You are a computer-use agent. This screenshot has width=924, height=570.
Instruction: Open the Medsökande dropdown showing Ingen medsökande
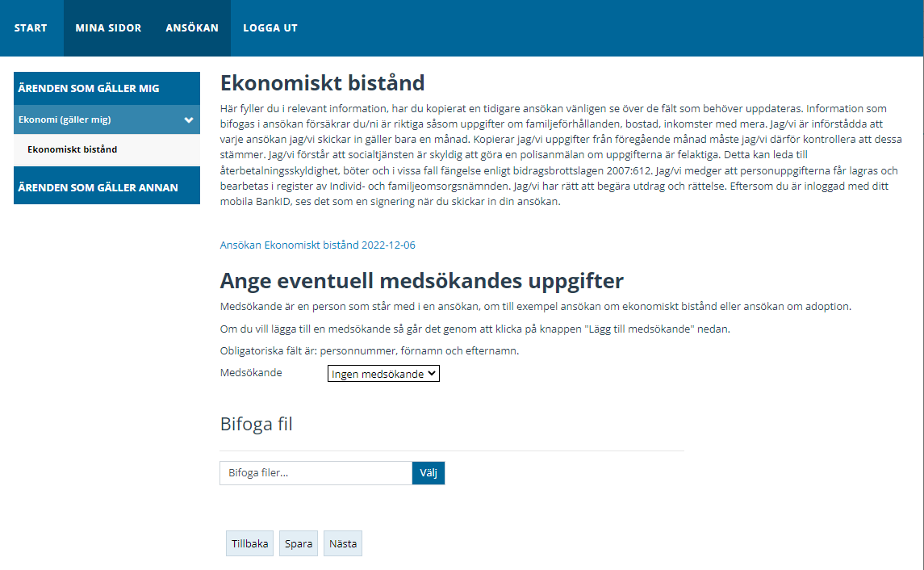(383, 374)
